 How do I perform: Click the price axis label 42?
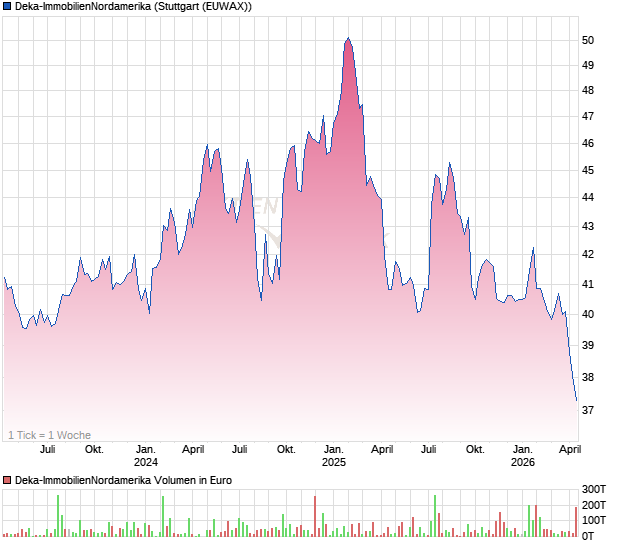[588, 254]
